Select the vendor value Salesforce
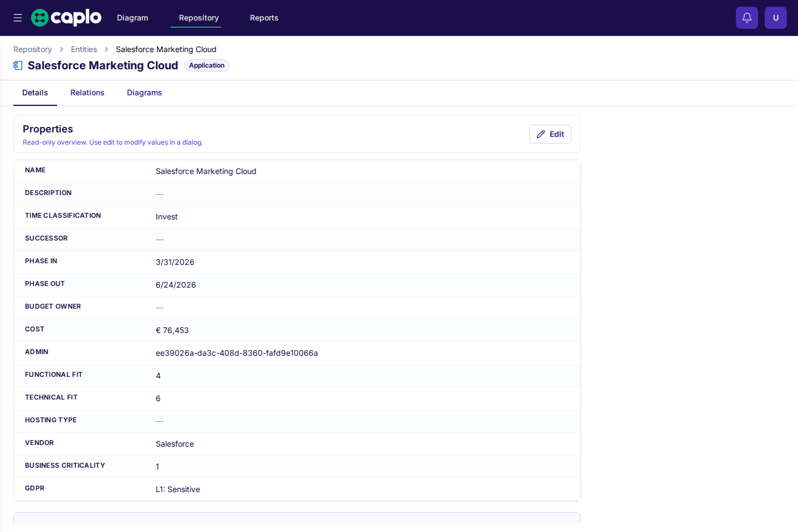Viewport: 798px width, 532px height. pyautogui.click(x=175, y=444)
